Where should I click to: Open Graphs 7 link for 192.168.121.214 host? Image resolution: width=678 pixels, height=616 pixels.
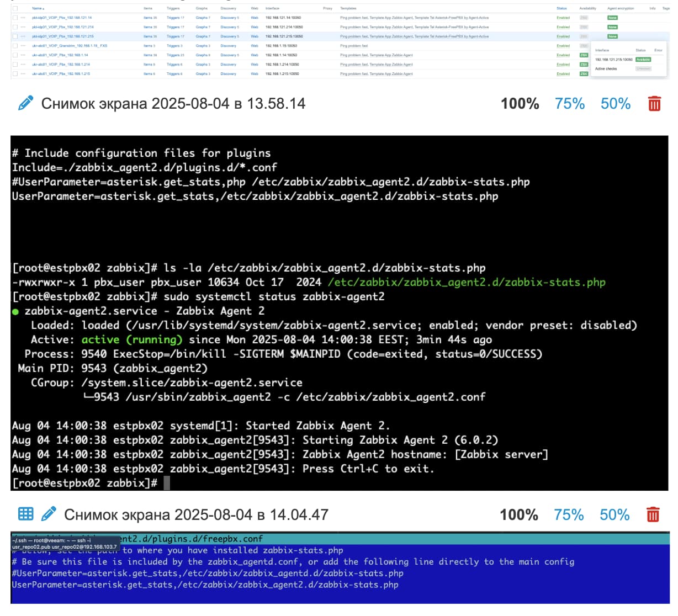(203, 27)
